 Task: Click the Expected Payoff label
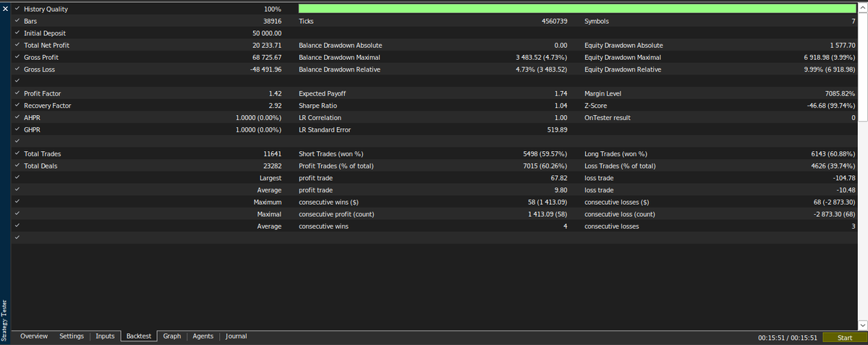[x=322, y=93]
